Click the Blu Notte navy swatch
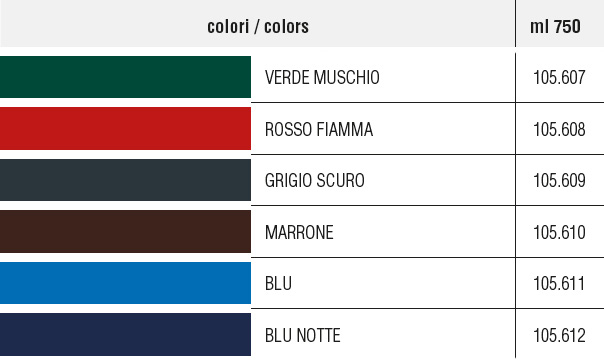Screen dimensions: 604x361 [x=125, y=334]
